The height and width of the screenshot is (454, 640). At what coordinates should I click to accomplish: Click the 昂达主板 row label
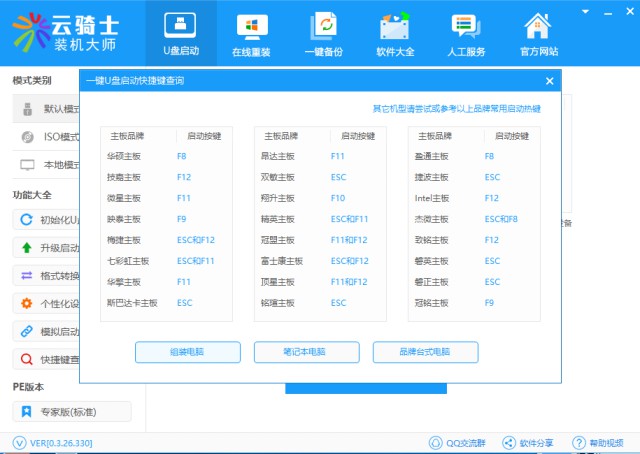point(278,156)
